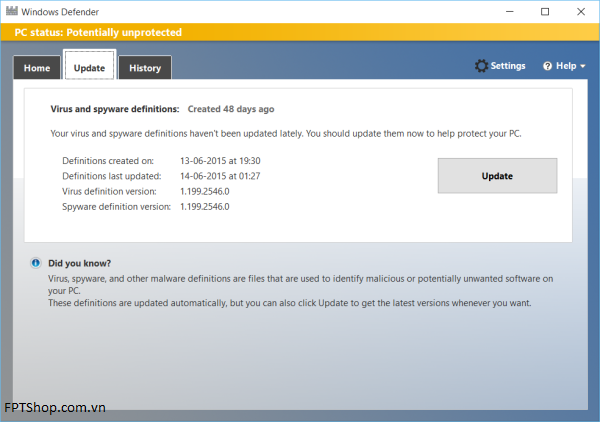Click the Settings text link

[x=508, y=66]
